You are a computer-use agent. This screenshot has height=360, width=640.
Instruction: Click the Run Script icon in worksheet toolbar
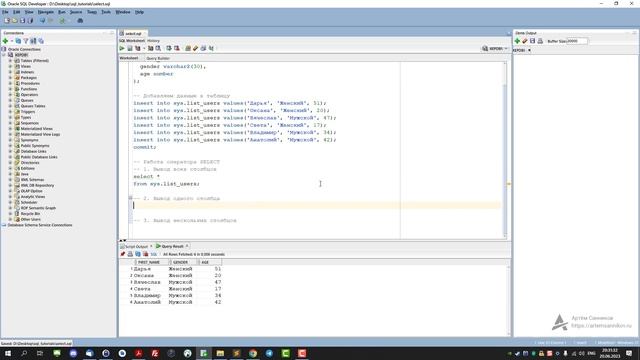click(x=130, y=48)
